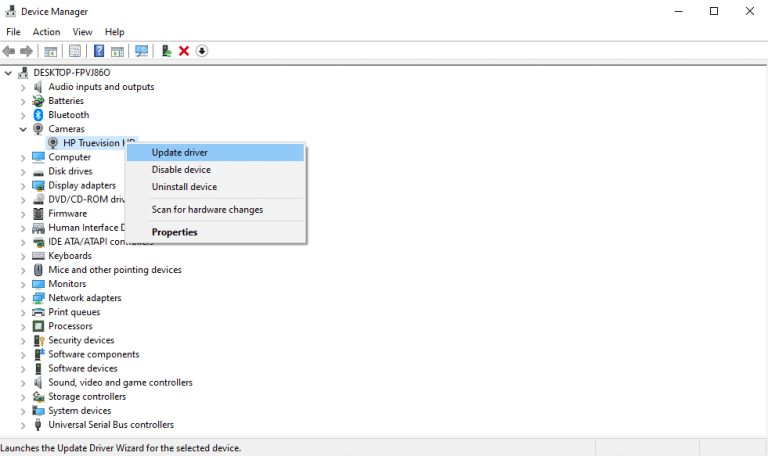Viewport: 768px width, 456px height.
Task: Select the Security devices tree label
Action: point(81,340)
